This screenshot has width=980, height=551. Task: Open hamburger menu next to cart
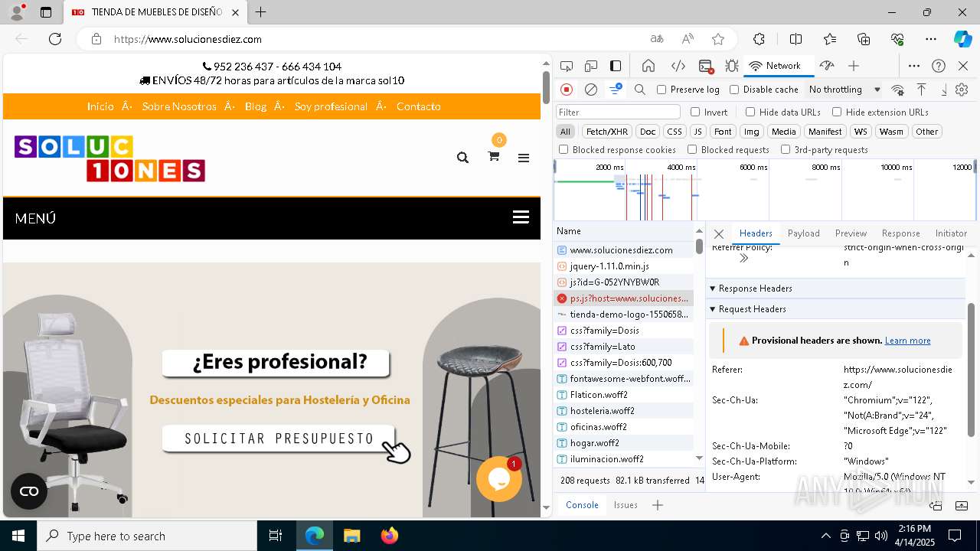(524, 158)
